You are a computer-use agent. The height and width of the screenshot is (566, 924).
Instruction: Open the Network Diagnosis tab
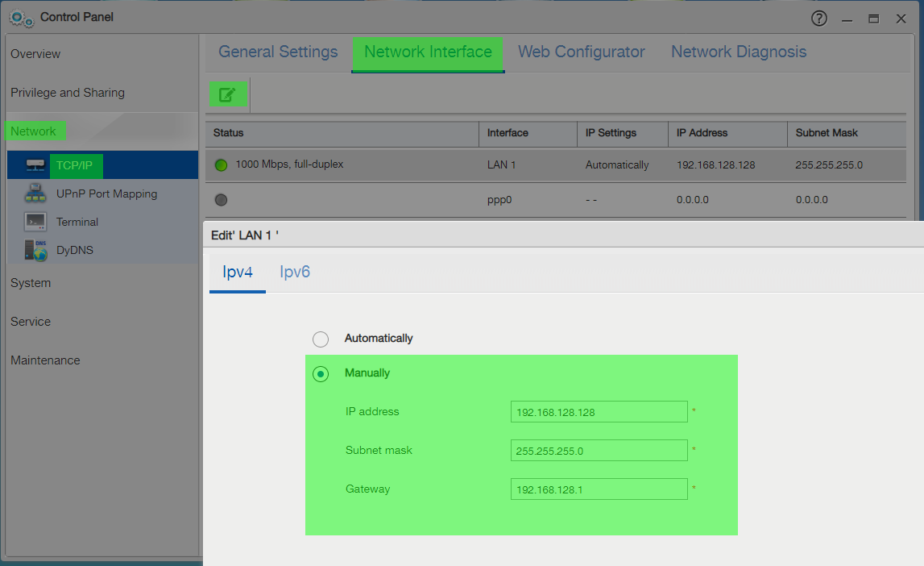point(738,52)
